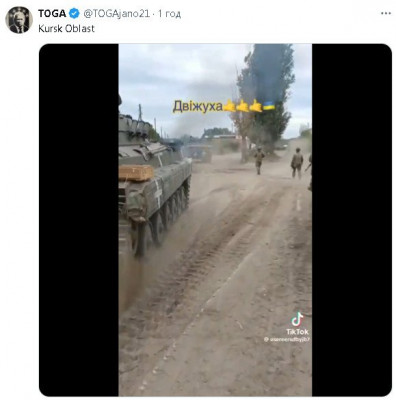Click the middle thumbs-up emoji
This screenshot has width=396, height=400.
coord(242,106)
